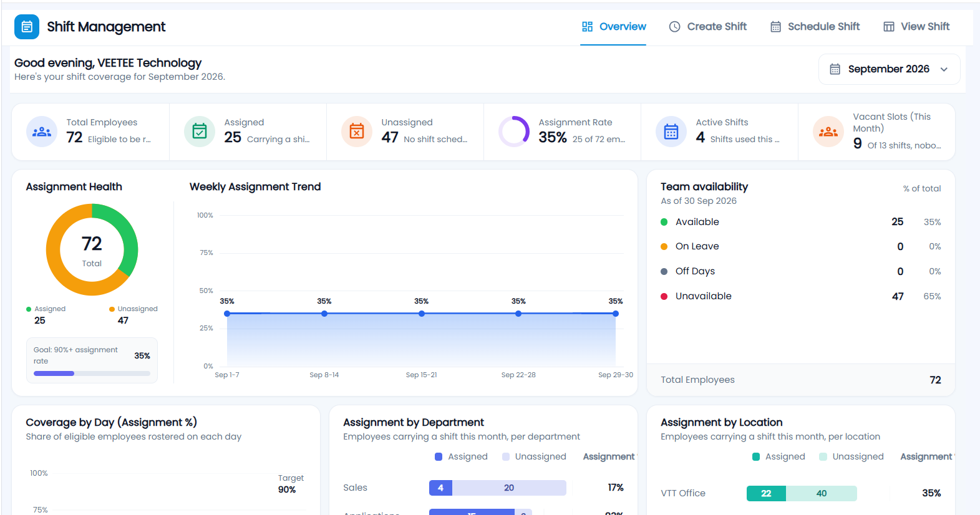Click the green Available status dot
Viewport: 980px width, 515px height.
[x=664, y=222]
